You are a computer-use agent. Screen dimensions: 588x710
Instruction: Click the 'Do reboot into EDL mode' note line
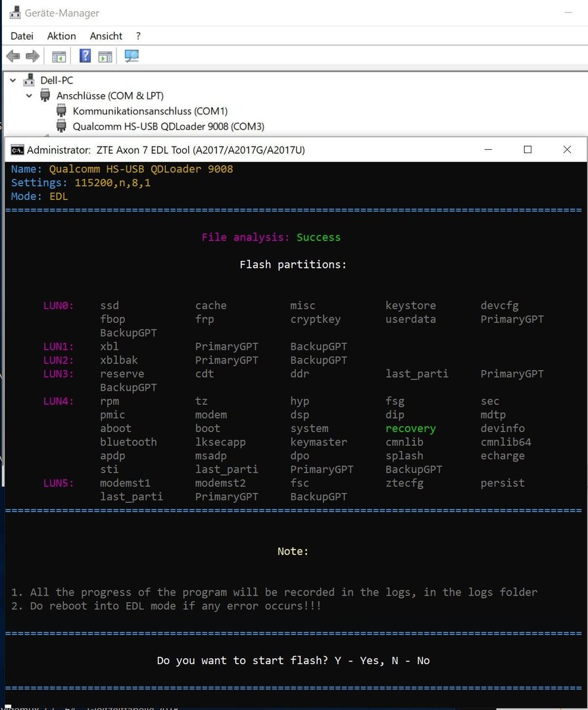point(166,606)
